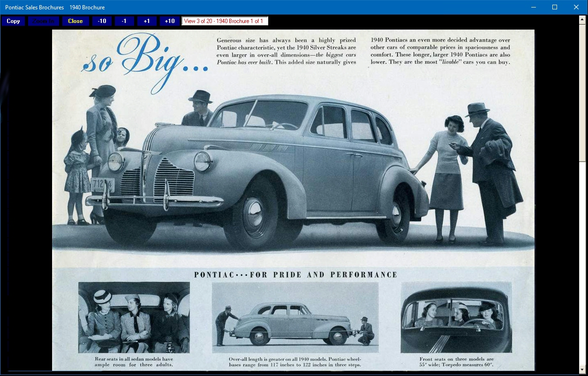
Task: Skip forward ten views with +10
Action: coord(170,21)
